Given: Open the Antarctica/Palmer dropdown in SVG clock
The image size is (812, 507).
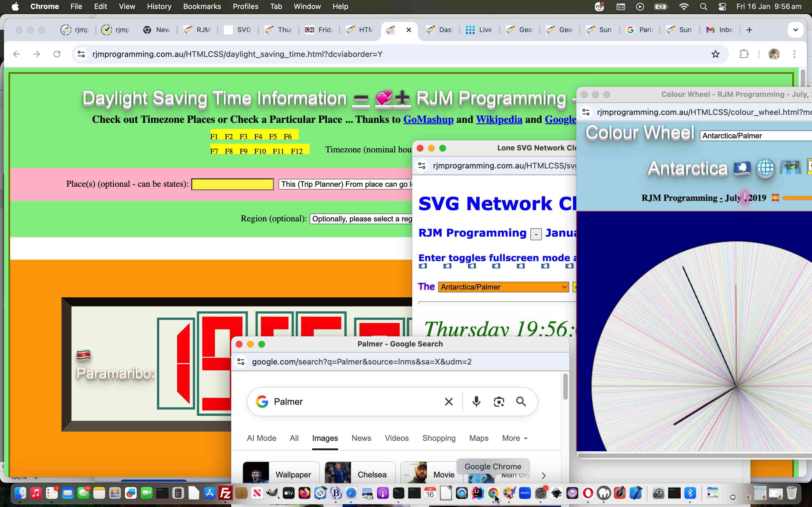Looking at the screenshot, I should tap(503, 287).
